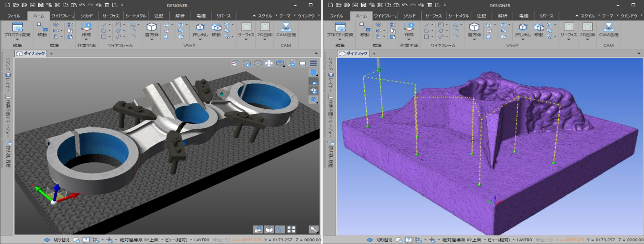Expand サーフェス dropdown arrow in left ribbon
The image size is (644, 244).
point(246,40)
